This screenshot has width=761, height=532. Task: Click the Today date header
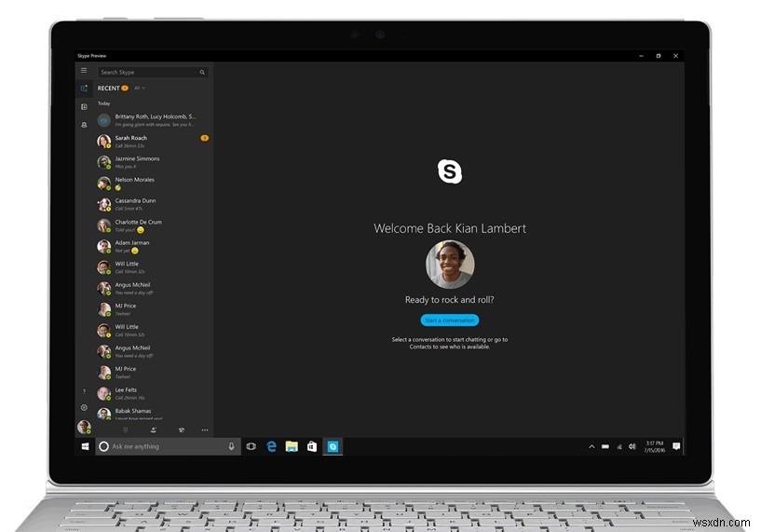point(104,103)
